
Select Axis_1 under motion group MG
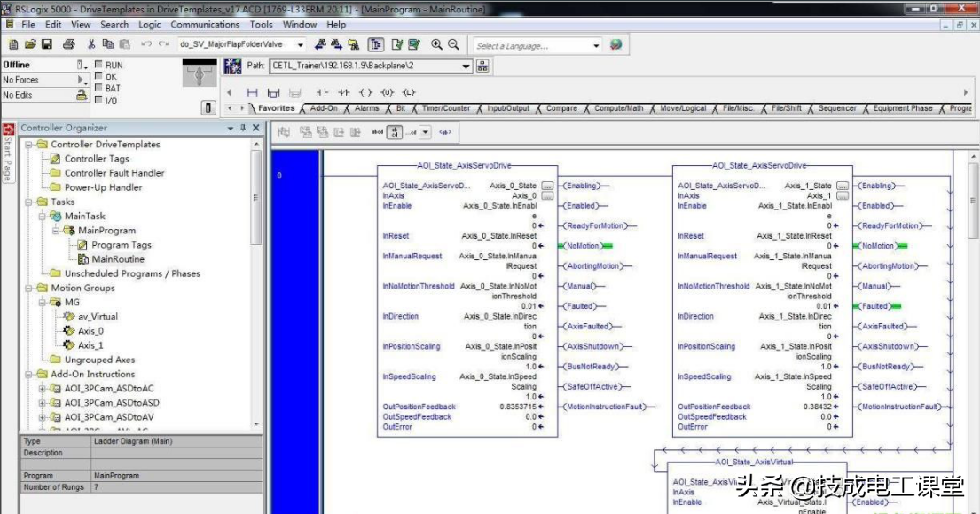[x=90, y=346]
